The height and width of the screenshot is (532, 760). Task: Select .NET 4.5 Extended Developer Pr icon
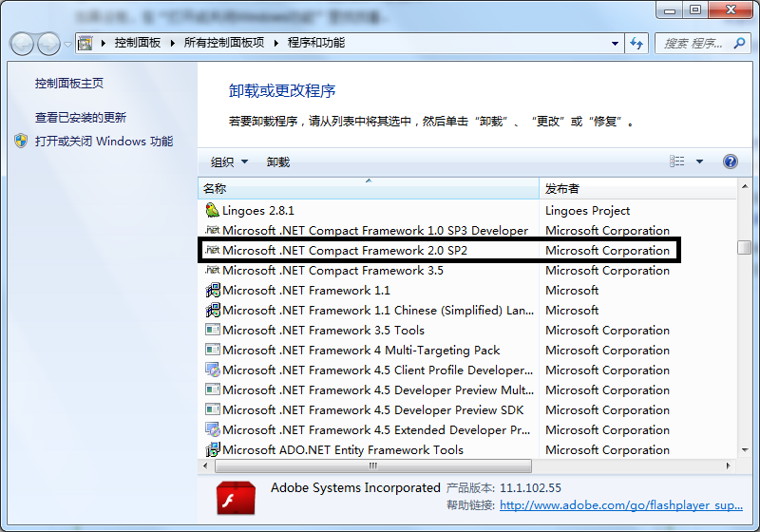(212, 429)
